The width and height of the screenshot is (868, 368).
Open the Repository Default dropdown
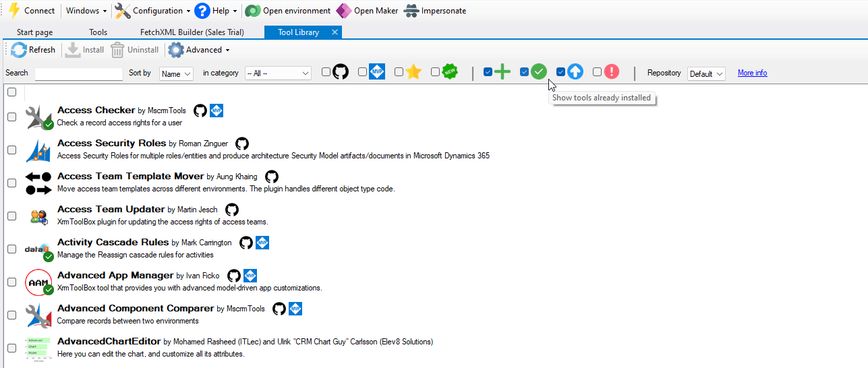tap(706, 73)
